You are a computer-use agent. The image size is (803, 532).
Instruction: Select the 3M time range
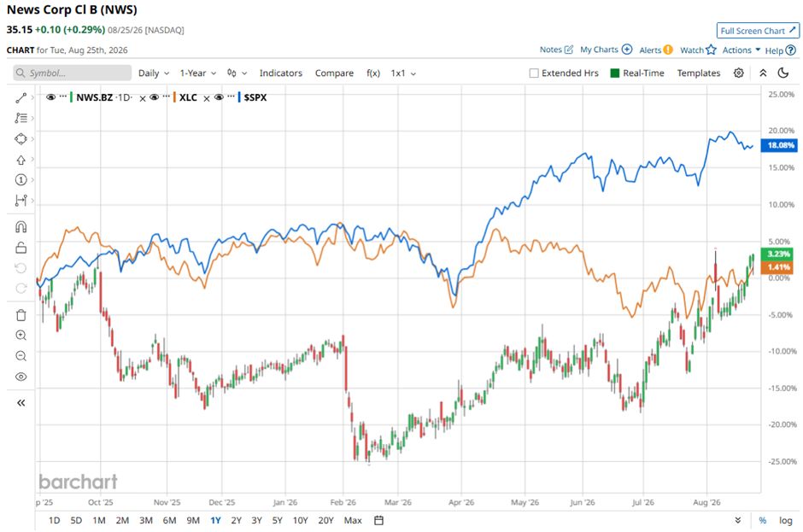point(146,520)
